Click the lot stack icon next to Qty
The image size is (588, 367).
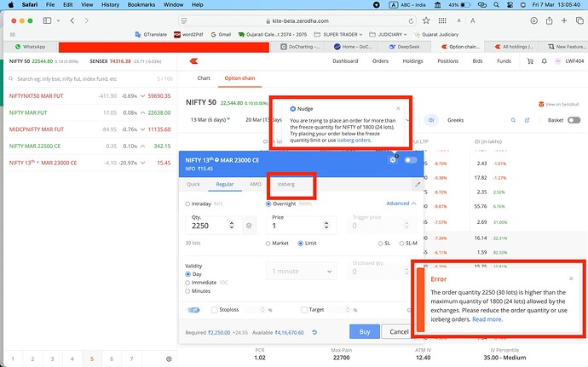point(249,226)
